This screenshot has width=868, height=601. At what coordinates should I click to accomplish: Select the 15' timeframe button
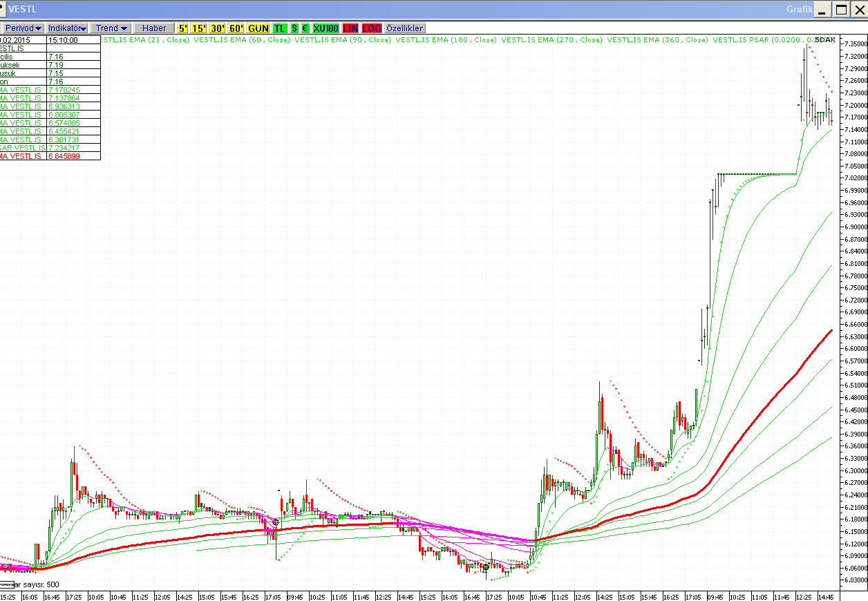[x=199, y=28]
